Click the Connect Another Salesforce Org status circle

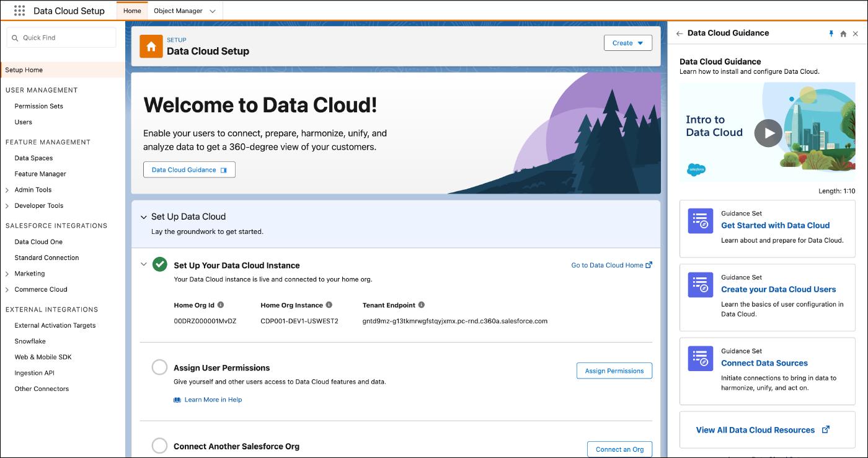tap(159, 446)
